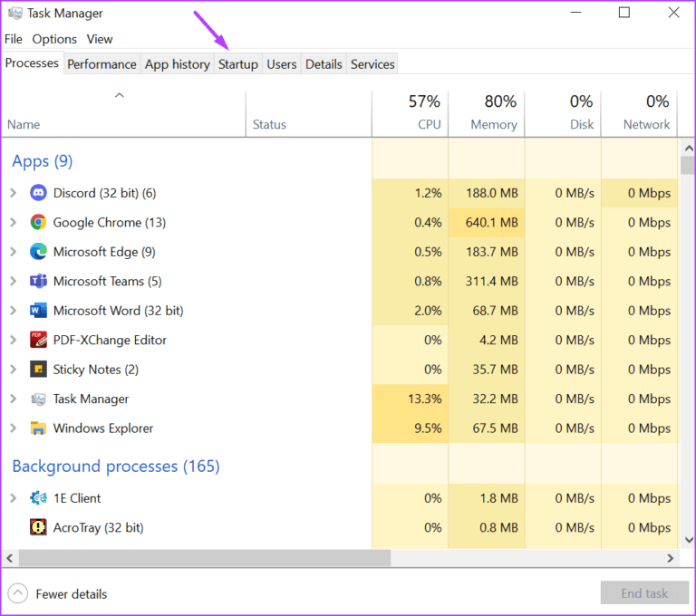Expand the Microsoft Teams process group
Image resolution: width=696 pixels, height=616 pixels.
pyautogui.click(x=14, y=281)
